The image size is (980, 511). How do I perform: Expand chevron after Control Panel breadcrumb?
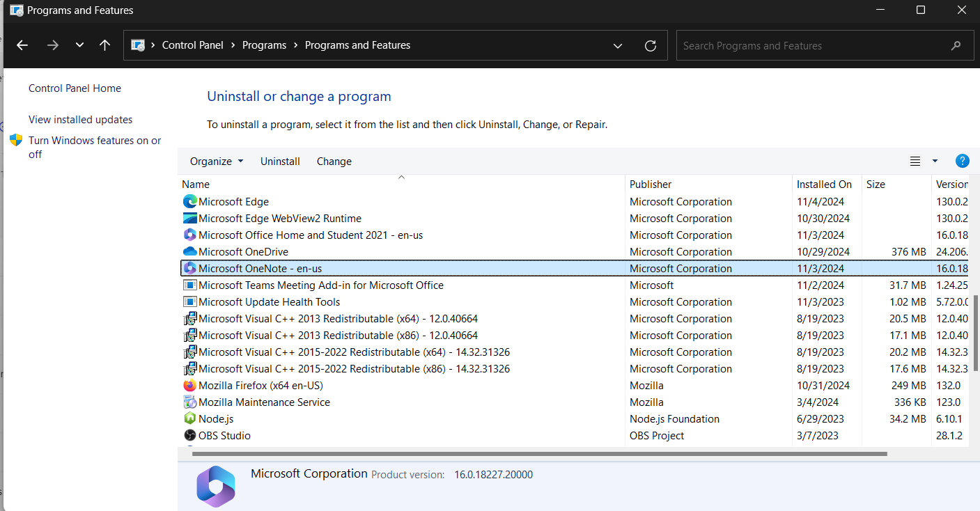click(x=233, y=45)
